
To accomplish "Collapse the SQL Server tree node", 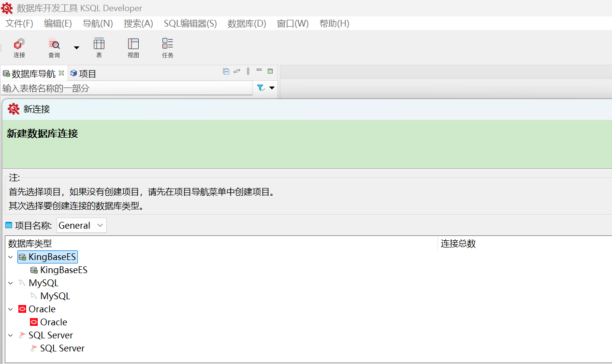I will pos(11,335).
